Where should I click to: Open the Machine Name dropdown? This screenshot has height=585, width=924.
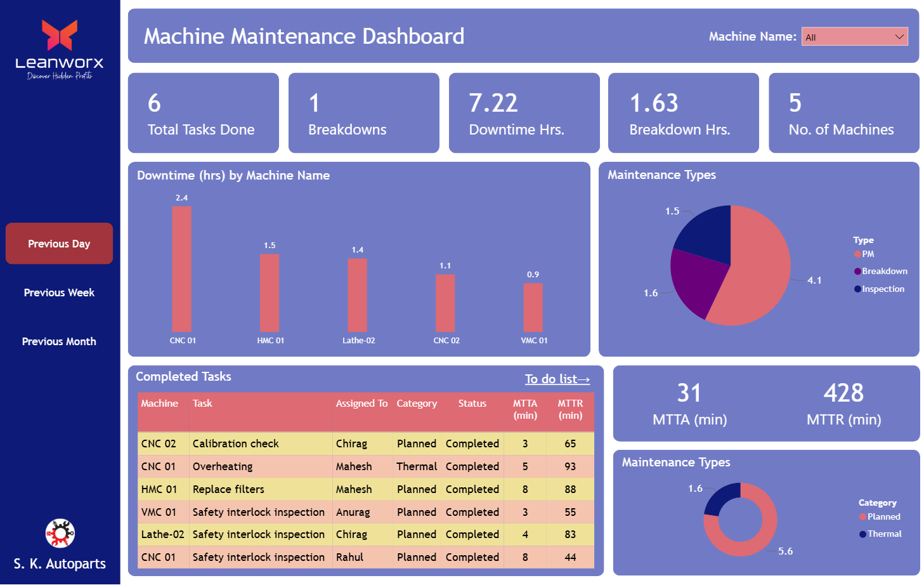(854, 37)
